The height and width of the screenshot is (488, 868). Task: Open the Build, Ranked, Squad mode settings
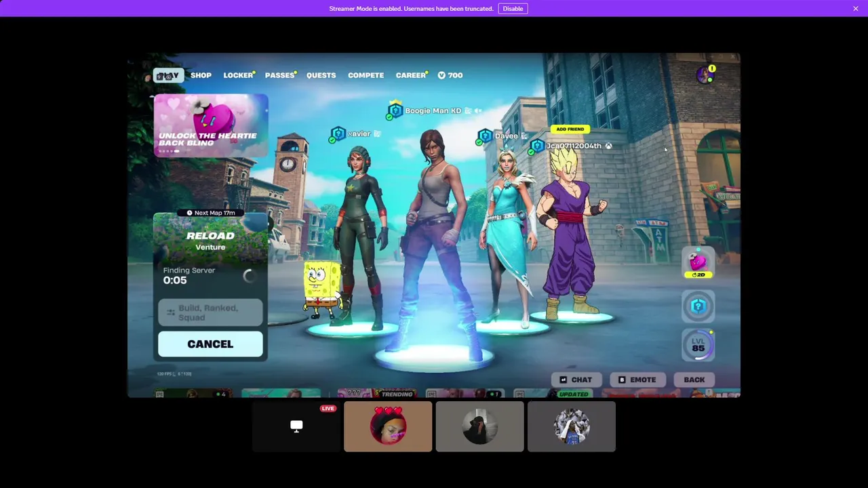coord(210,312)
